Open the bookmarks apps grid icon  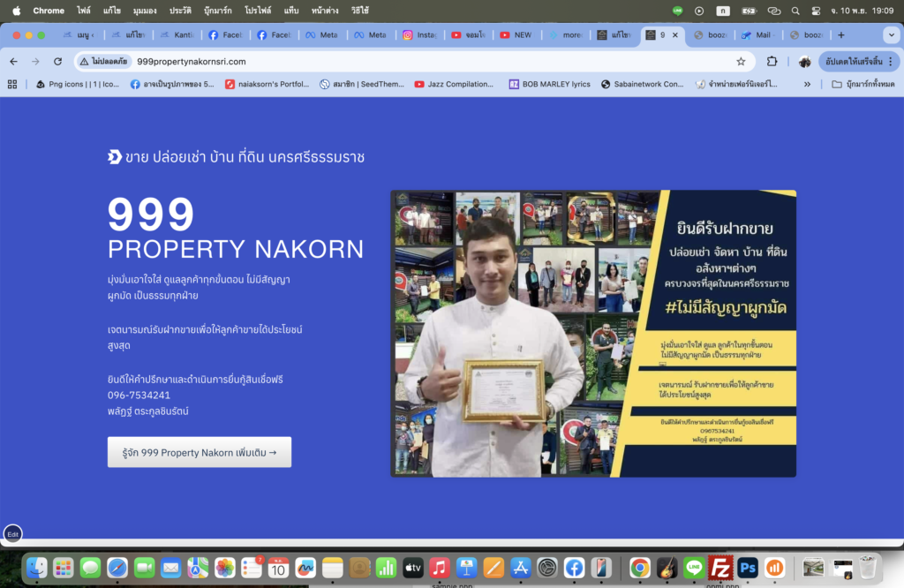pos(12,84)
